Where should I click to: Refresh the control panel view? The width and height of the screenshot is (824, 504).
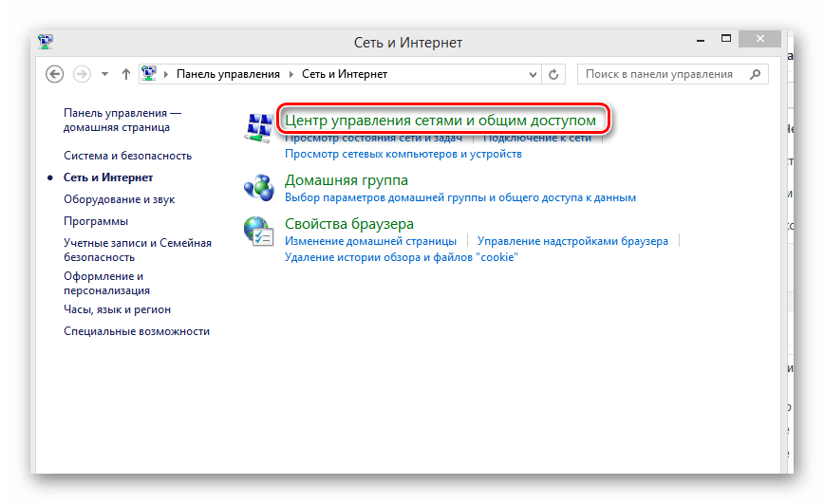[555, 74]
